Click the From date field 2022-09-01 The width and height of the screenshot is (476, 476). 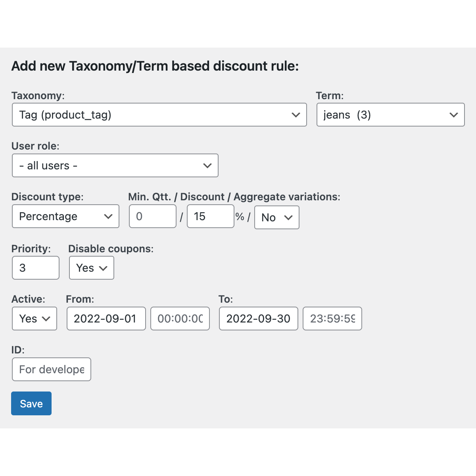[106, 319]
